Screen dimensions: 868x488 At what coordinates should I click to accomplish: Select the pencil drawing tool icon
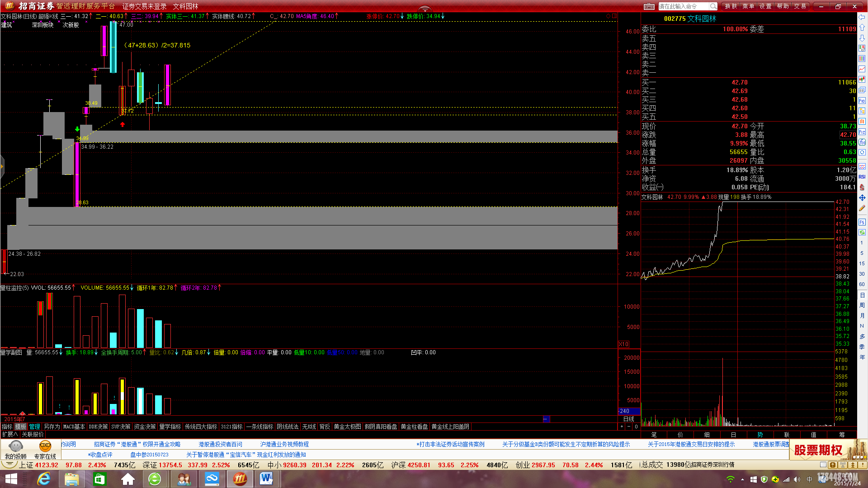point(862,208)
